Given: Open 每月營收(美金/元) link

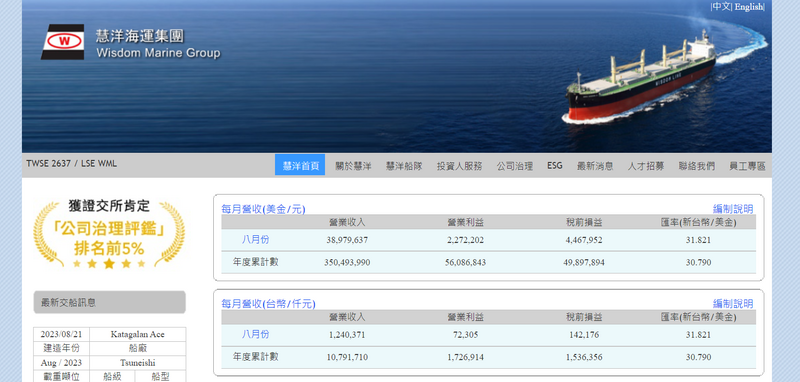Looking at the screenshot, I should [x=263, y=209].
